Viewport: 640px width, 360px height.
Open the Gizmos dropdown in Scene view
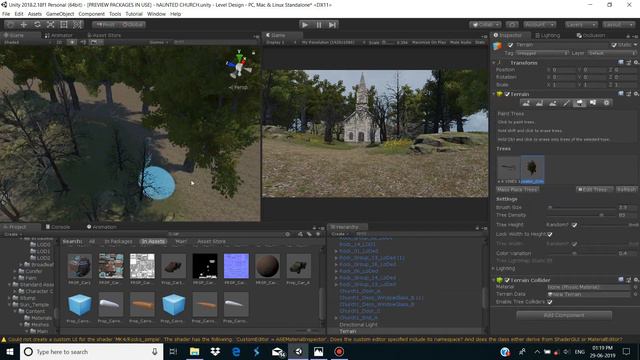pos(159,42)
